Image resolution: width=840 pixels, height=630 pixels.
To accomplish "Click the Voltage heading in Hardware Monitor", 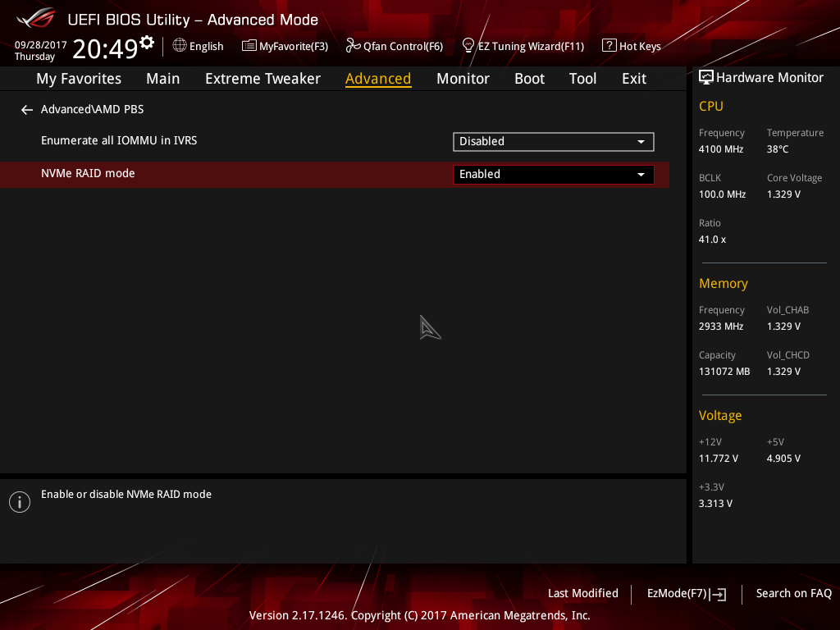I will tap(720, 416).
